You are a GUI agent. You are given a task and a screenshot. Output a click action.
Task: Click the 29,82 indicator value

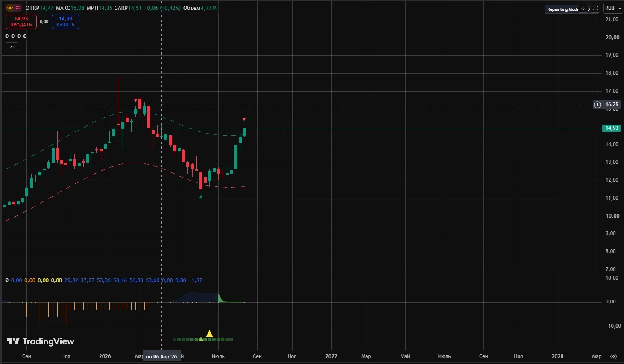coord(71,280)
